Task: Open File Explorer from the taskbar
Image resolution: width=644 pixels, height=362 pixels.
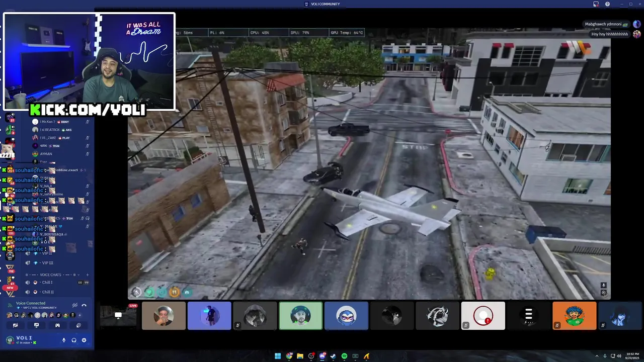Action: (300, 356)
